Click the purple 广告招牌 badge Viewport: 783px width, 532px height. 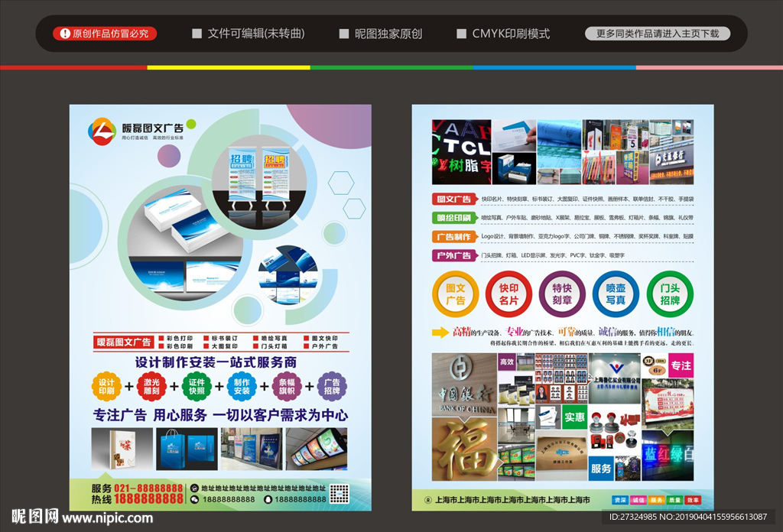pos(332,386)
